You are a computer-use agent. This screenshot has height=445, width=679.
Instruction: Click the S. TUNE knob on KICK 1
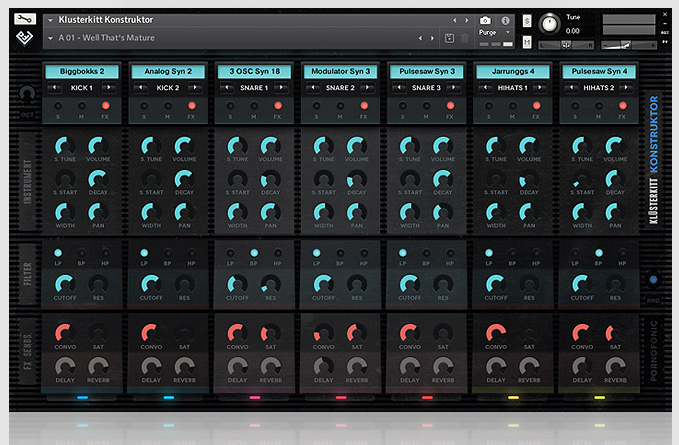(65, 146)
